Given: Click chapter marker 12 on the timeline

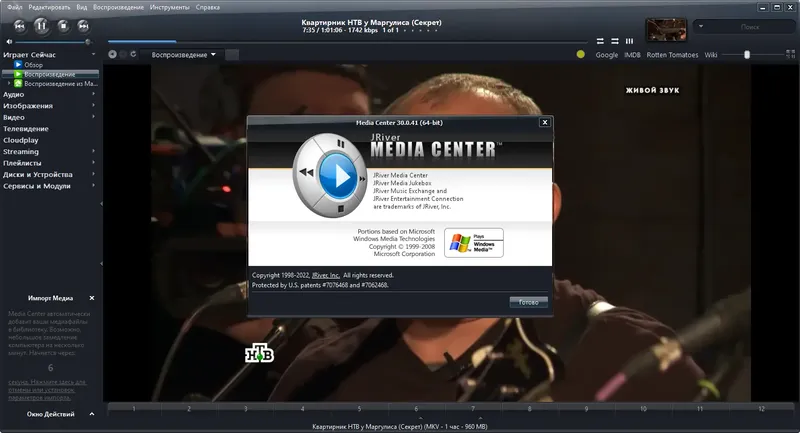Looking at the screenshot, I should click(x=761, y=409).
